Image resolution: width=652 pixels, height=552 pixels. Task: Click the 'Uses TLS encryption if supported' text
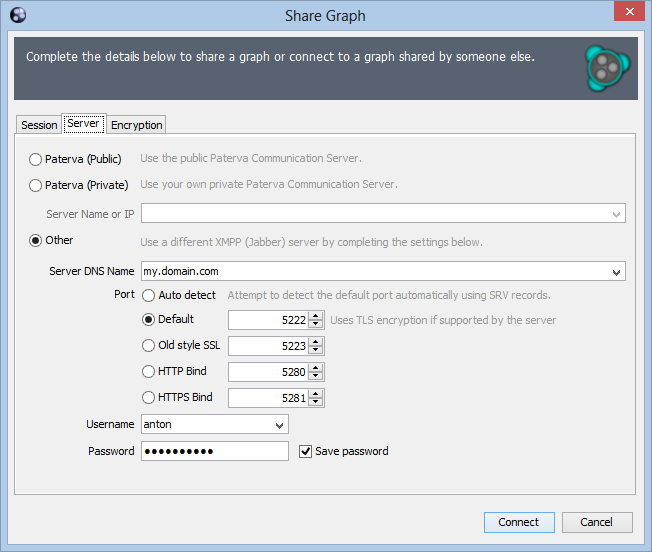coord(443,320)
